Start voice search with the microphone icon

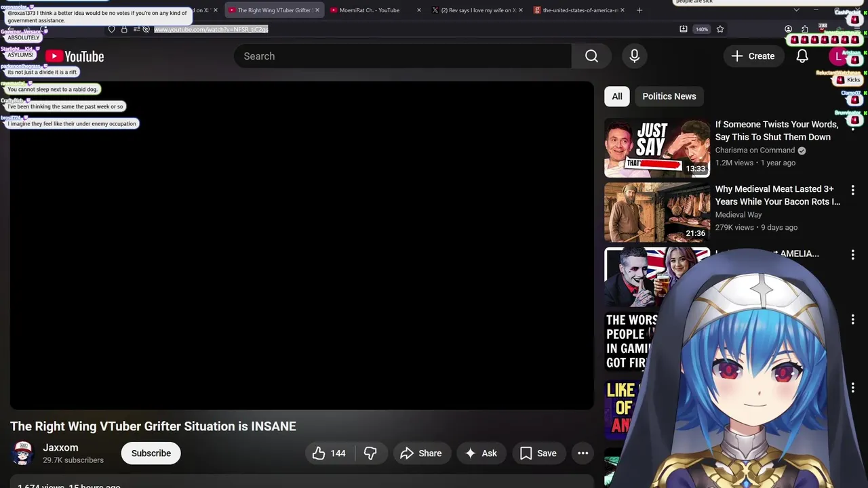coord(635,56)
